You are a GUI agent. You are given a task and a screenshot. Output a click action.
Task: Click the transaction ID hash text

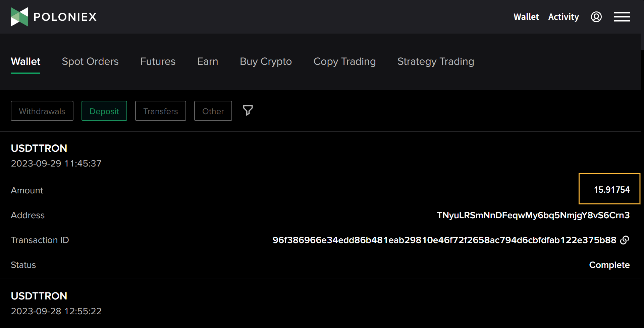[x=444, y=240]
